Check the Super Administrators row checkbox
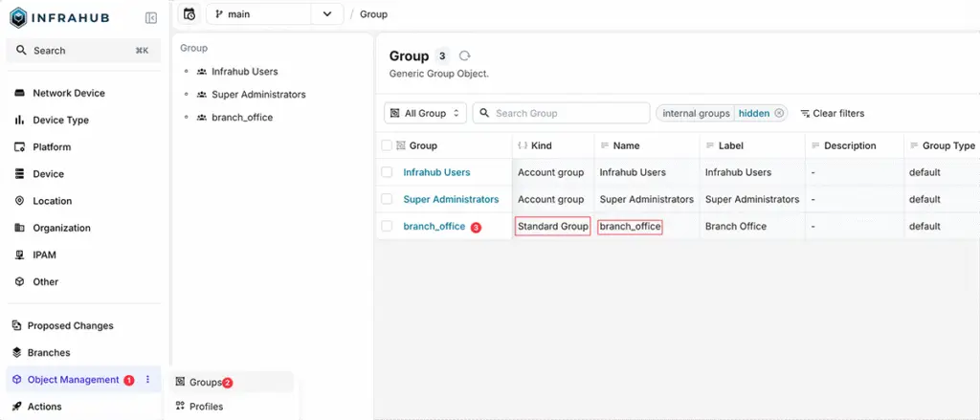The image size is (980, 420). pos(387,199)
